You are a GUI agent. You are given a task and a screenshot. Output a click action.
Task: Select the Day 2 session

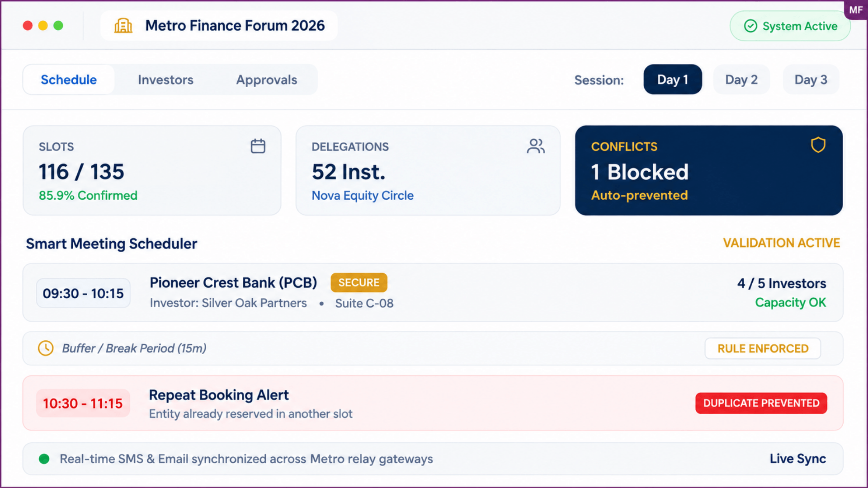(741, 80)
